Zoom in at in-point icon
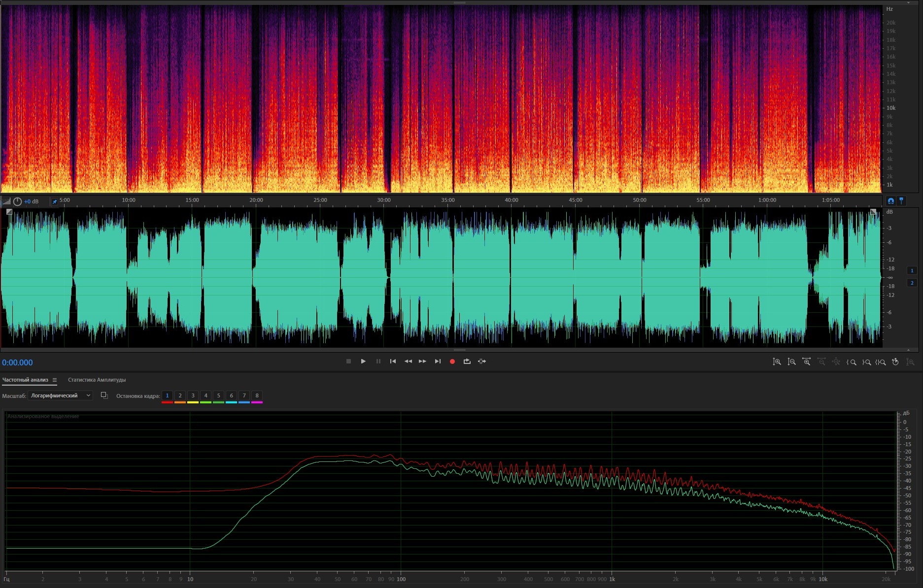The width and height of the screenshot is (923, 588). 851,362
